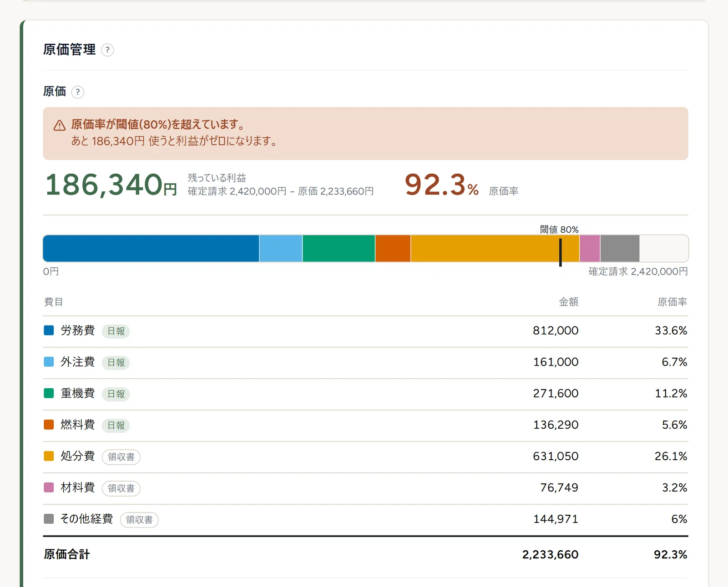Click the 2,233,660 total in 原価合計 row
Viewport: 728px width, 587px height.
[551, 554]
